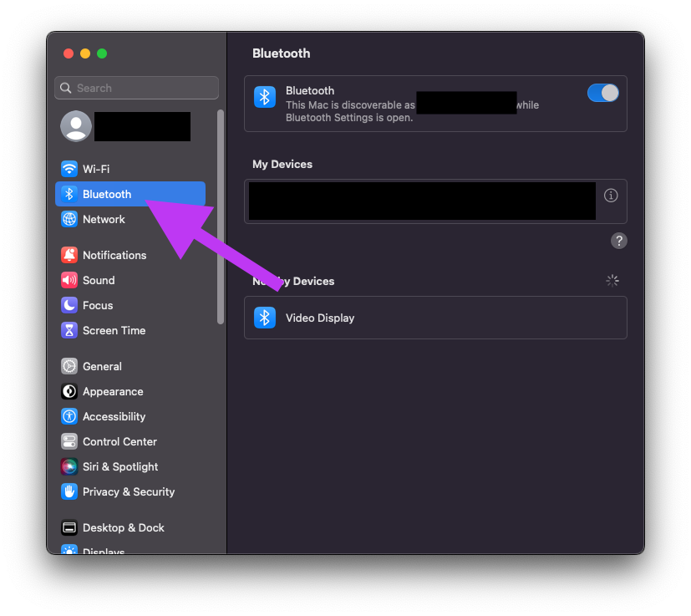The height and width of the screenshot is (616, 691).
Task: Click the Desktop & Dock icon
Action: coord(69,527)
